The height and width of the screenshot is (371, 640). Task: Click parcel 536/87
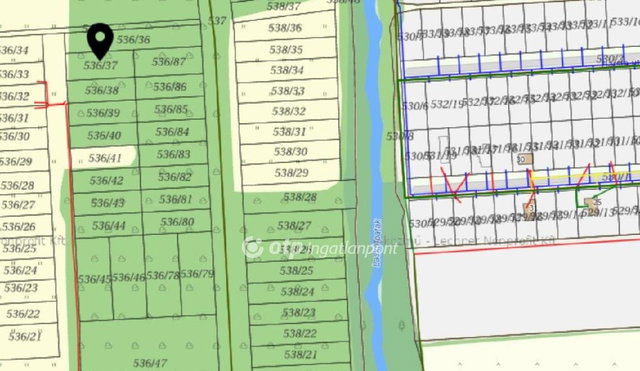(x=168, y=62)
